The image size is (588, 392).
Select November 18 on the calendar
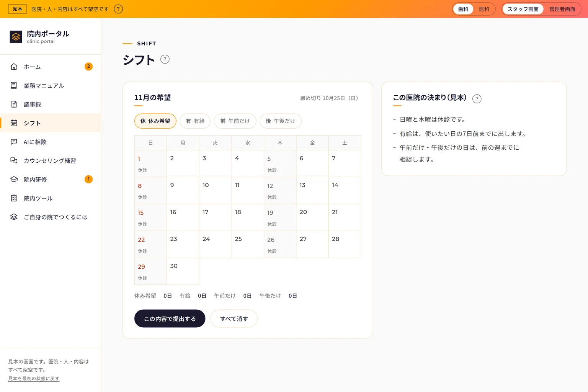248,217
